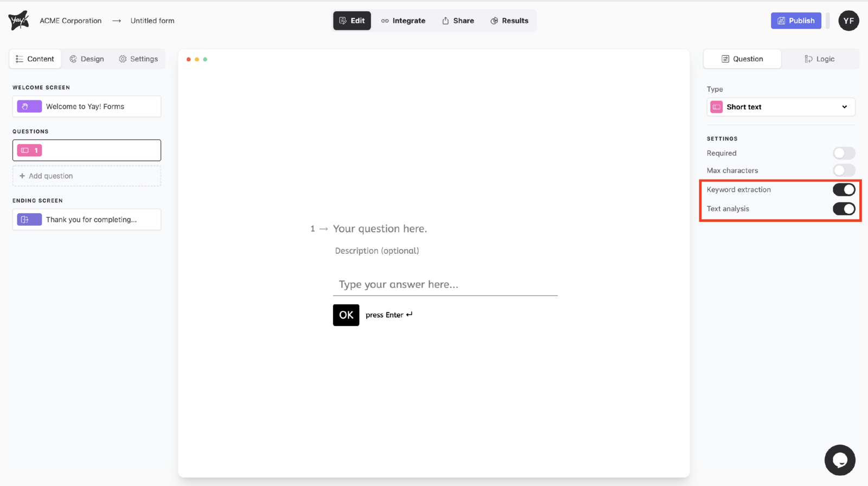Click the Publish button

tap(796, 21)
